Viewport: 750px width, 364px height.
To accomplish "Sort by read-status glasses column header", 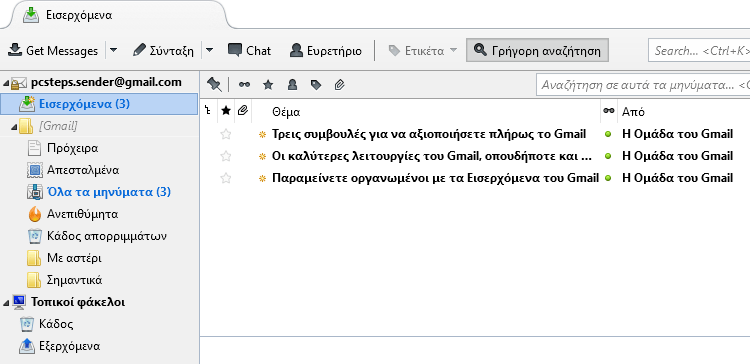I will (608, 111).
